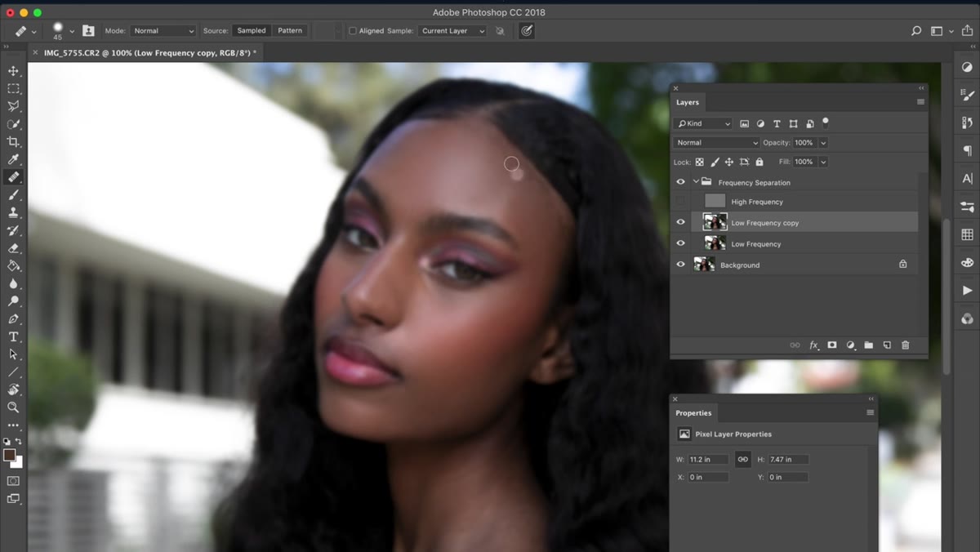Hide the Low Frequency copy layer

[680, 223]
